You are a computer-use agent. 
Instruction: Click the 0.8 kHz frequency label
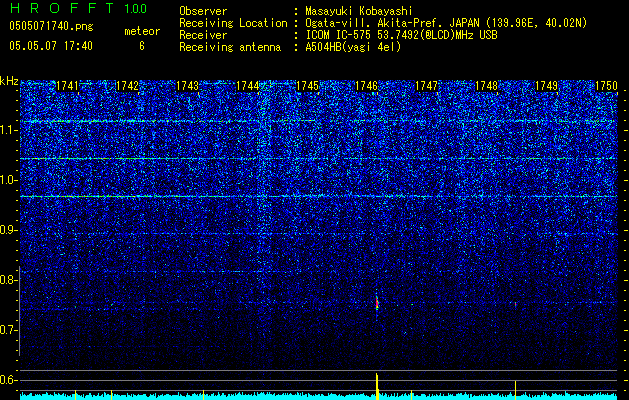coord(8,280)
